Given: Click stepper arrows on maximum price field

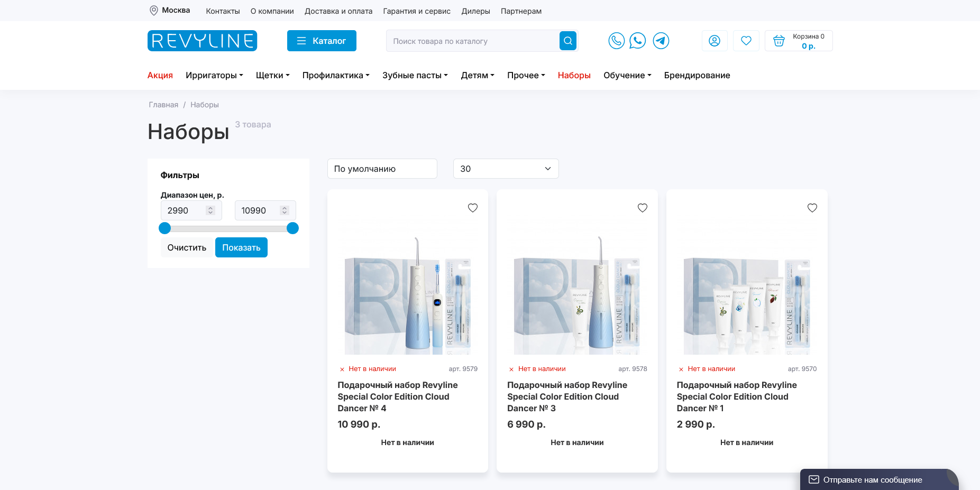Looking at the screenshot, I should 285,210.
